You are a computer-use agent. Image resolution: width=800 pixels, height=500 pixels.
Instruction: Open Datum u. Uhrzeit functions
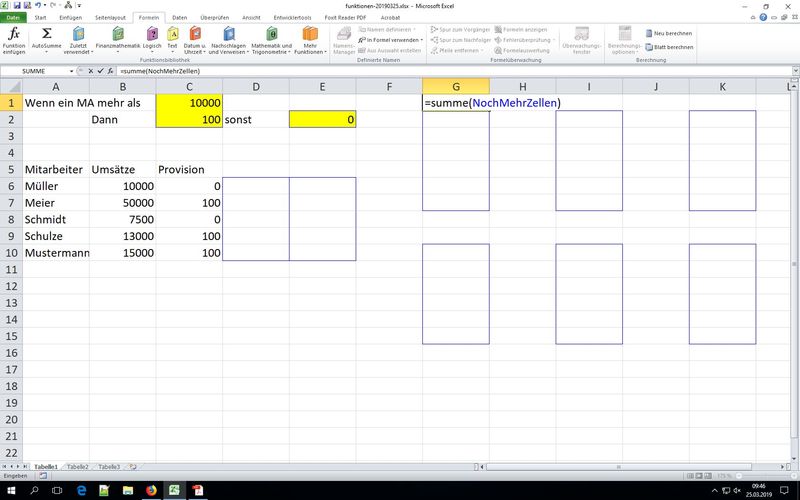point(195,41)
